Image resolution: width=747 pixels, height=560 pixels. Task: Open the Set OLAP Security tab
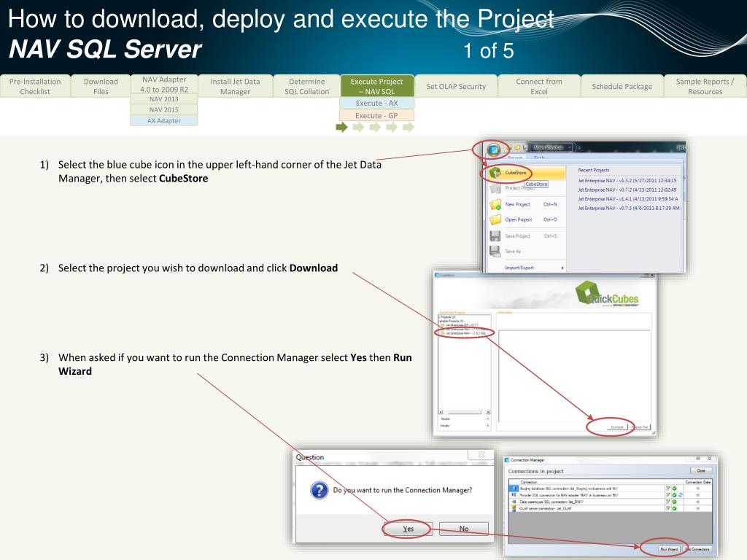(456, 86)
